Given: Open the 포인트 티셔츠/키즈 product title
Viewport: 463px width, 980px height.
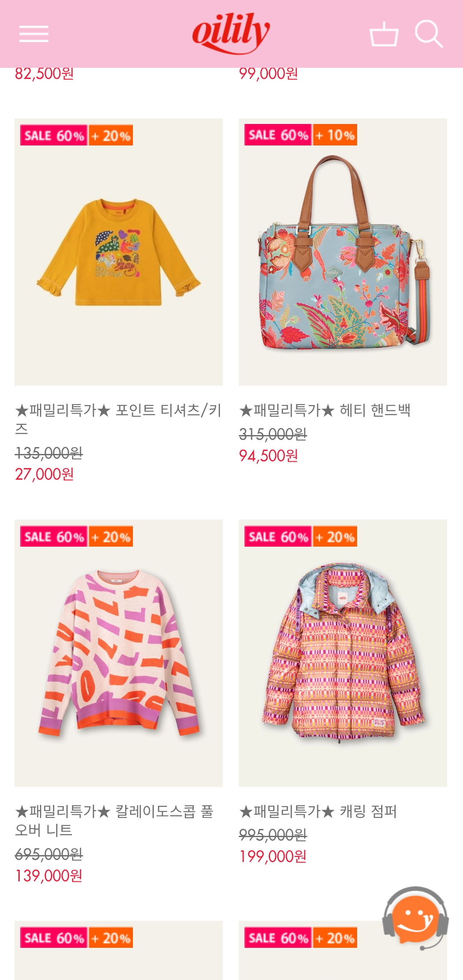Looking at the screenshot, I should (x=118, y=419).
